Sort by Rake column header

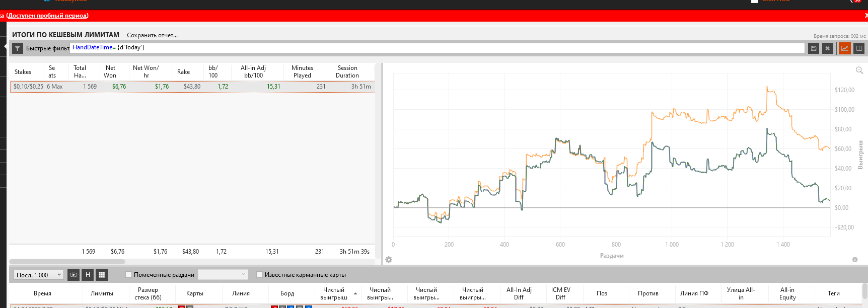[x=183, y=72]
